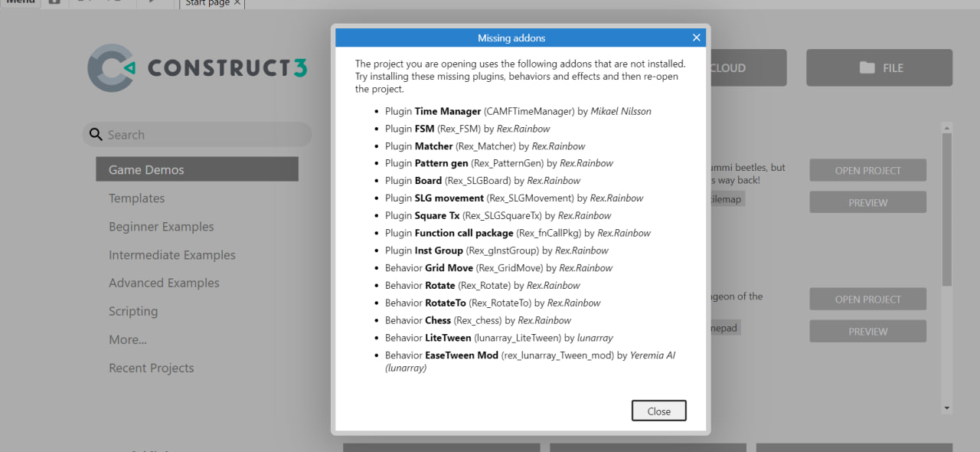Open the project beside the tilemap tag
The width and height of the screenshot is (980, 452).
(x=867, y=170)
